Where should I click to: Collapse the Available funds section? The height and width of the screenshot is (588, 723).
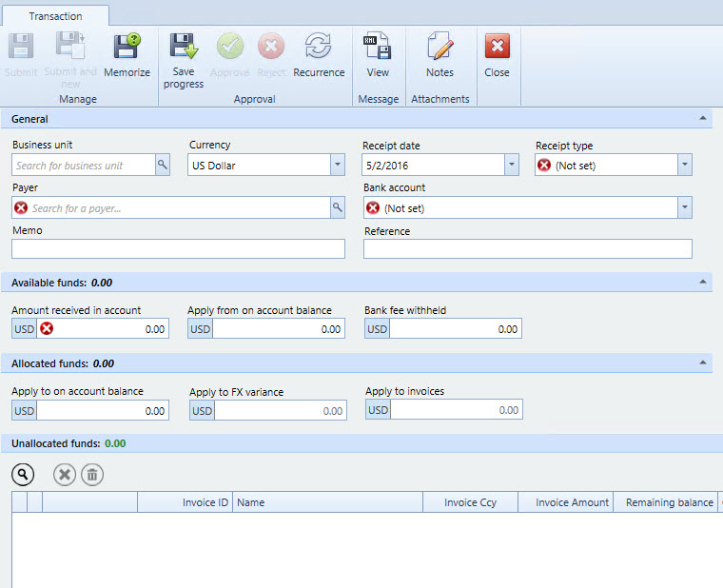tap(702, 283)
